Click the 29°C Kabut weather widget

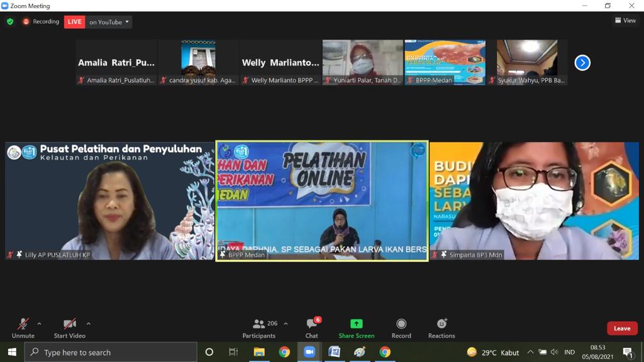click(493, 352)
